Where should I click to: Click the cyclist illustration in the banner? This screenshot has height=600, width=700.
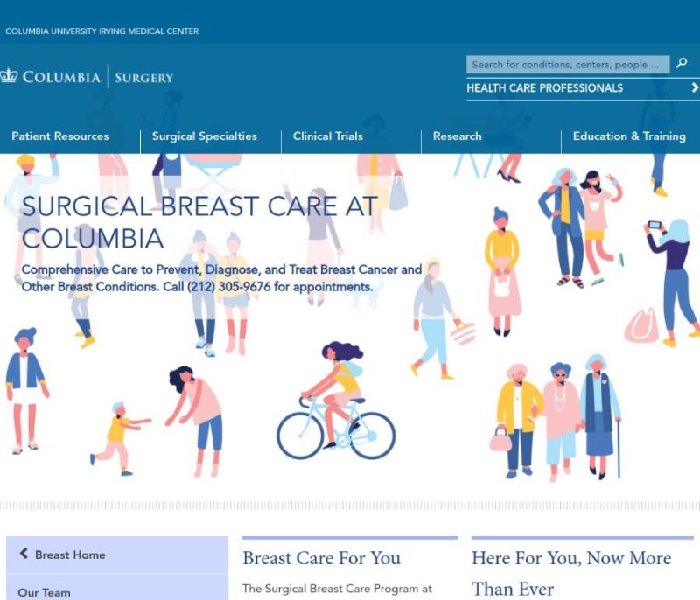(336, 401)
